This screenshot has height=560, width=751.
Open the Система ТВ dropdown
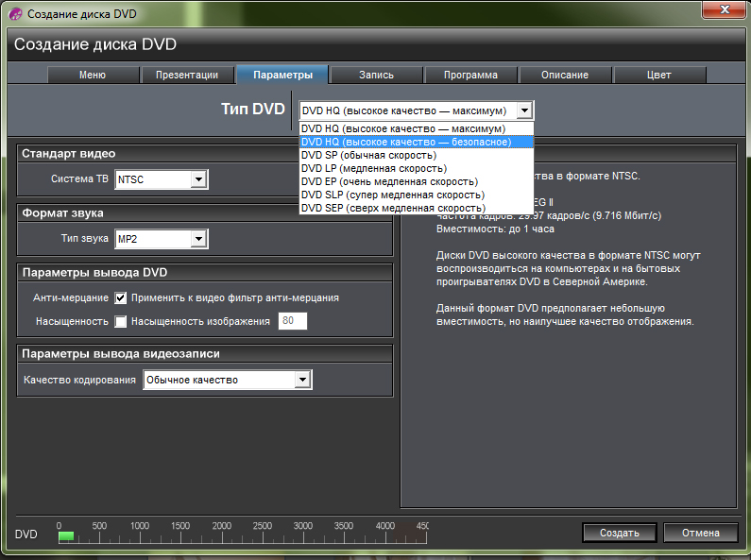(x=197, y=178)
